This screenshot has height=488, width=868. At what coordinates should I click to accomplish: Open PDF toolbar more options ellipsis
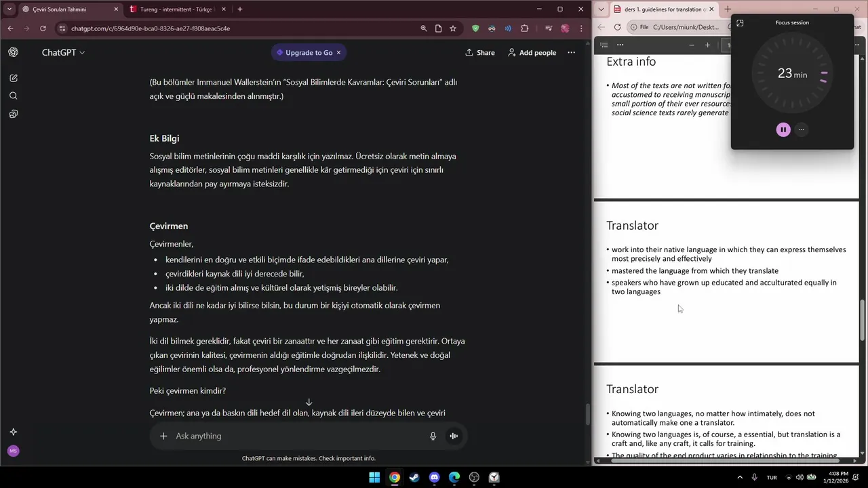[620, 45]
